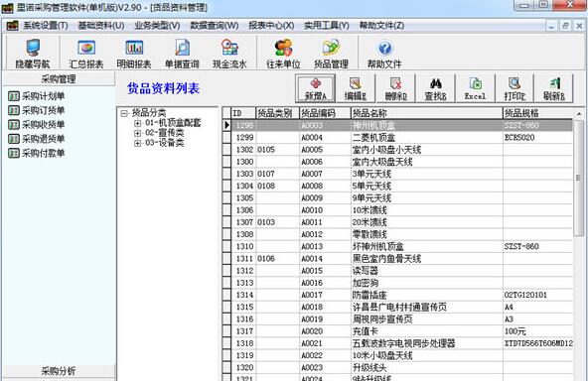The image size is (588, 381).
Task: Select the 升级线头 cell
Action: point(427,367)
